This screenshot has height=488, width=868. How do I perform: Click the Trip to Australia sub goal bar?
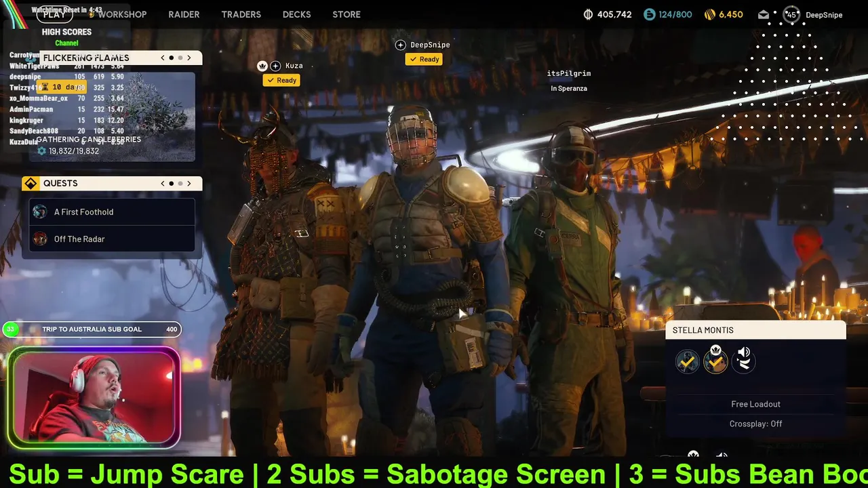pyautogui.click(x=92, y=329)
